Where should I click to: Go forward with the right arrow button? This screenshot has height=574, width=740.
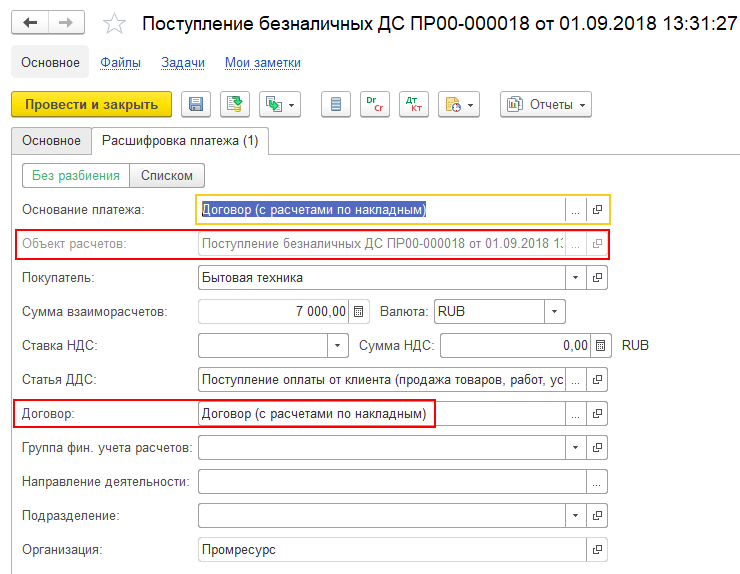point(66,23)
